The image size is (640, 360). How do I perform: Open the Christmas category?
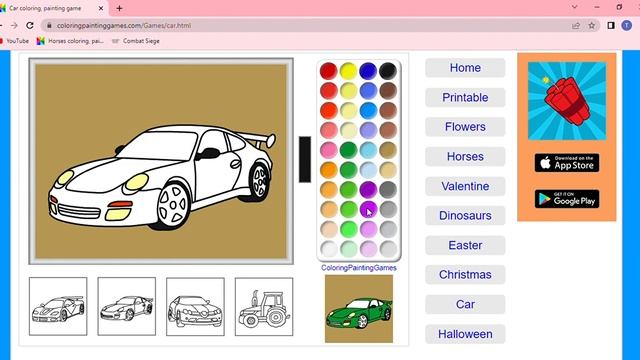pos(465,275)
